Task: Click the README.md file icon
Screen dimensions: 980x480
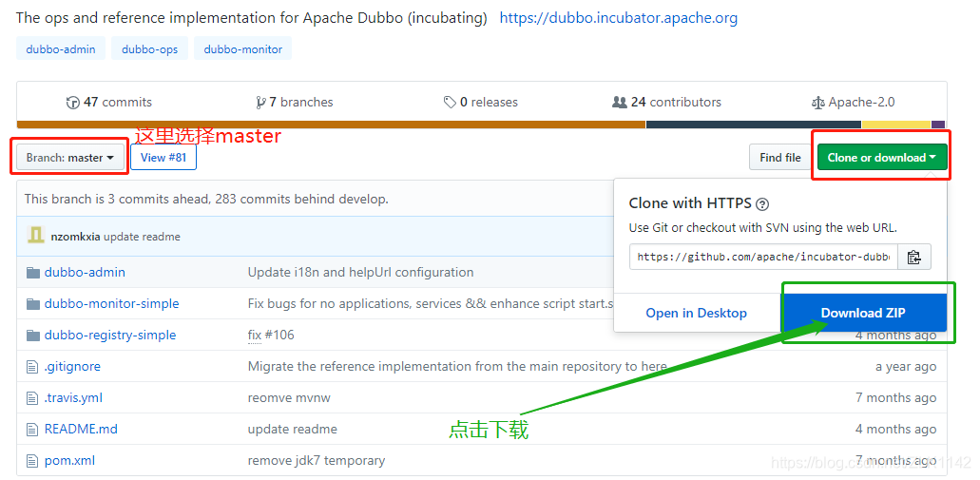Action: [32, 430]
